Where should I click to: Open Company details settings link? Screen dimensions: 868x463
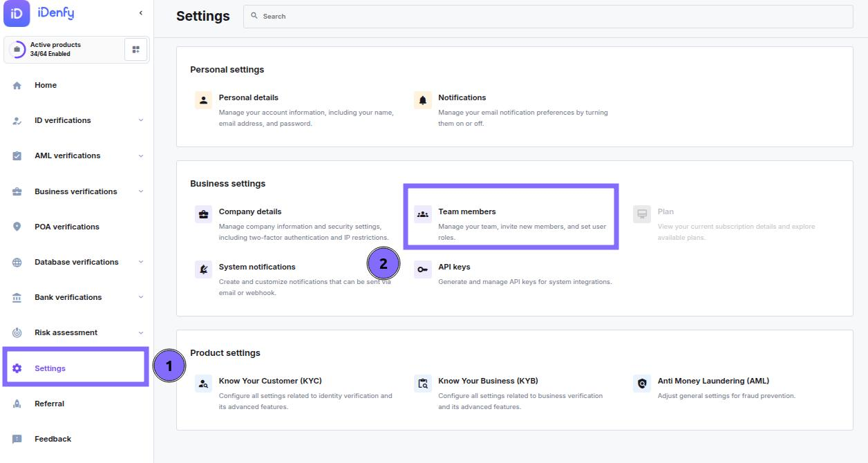click(x=249, y=211)
